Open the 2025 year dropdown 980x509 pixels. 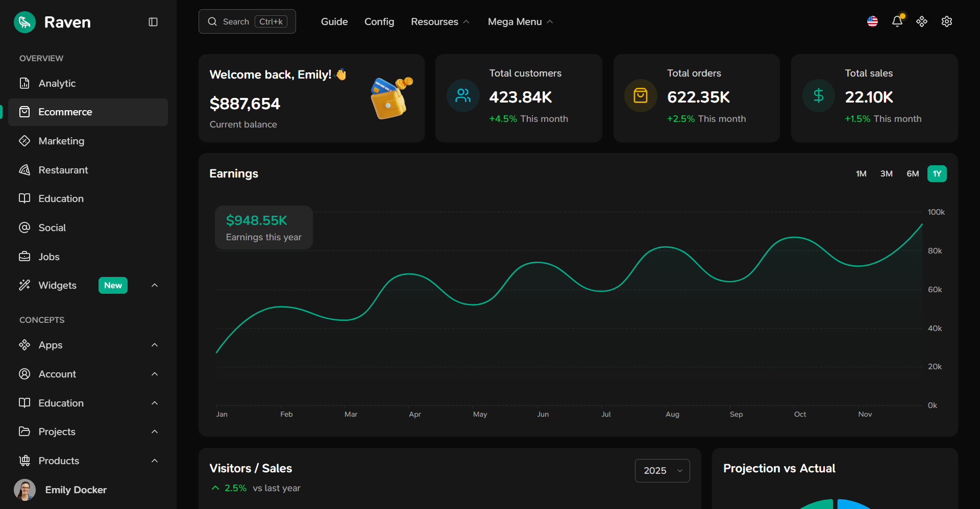click(x=663, y=471)
